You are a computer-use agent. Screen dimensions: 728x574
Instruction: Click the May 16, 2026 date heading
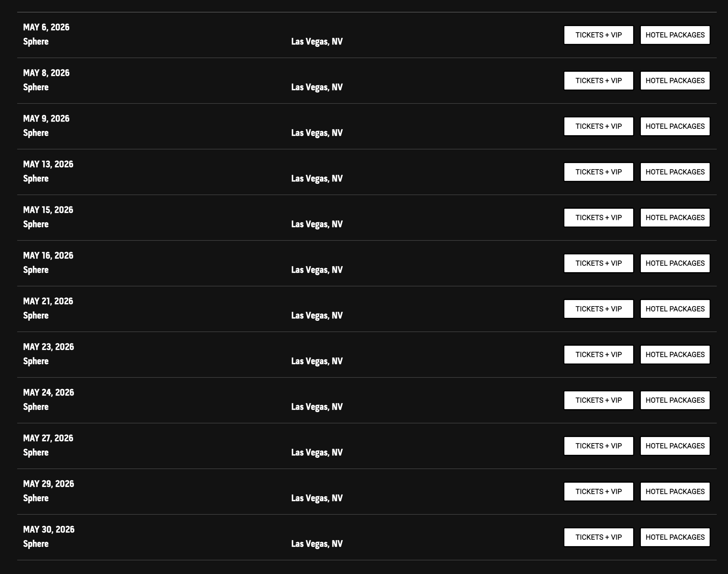[48, 255]
